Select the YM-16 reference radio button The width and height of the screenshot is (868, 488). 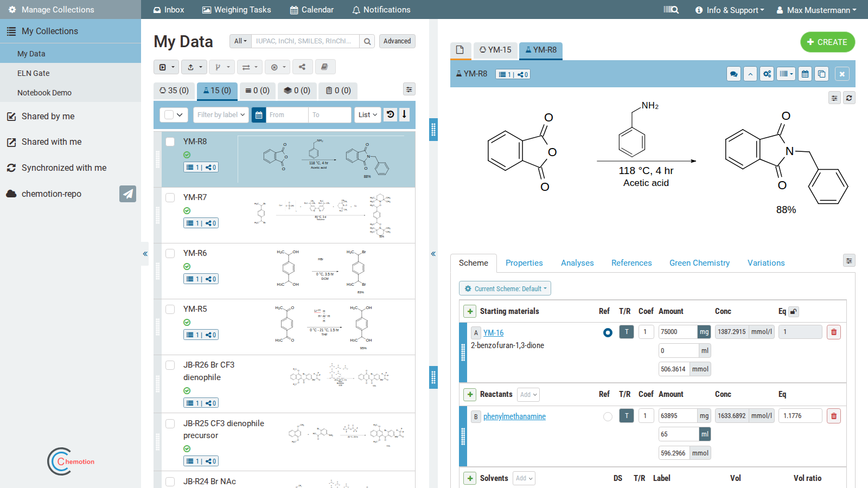[608, 332]
